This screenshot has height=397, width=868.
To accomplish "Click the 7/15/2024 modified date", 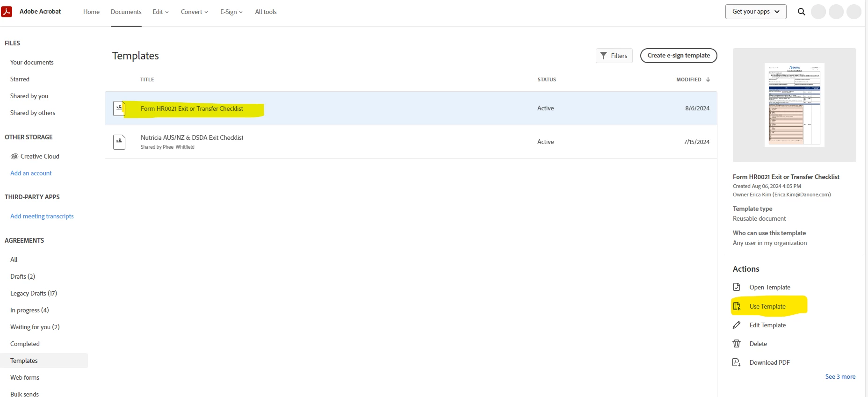I will (696, 142).
